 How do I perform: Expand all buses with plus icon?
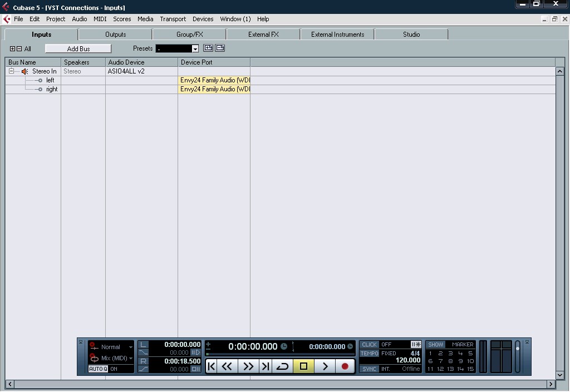pyautogui.click(x=12, y=49)
